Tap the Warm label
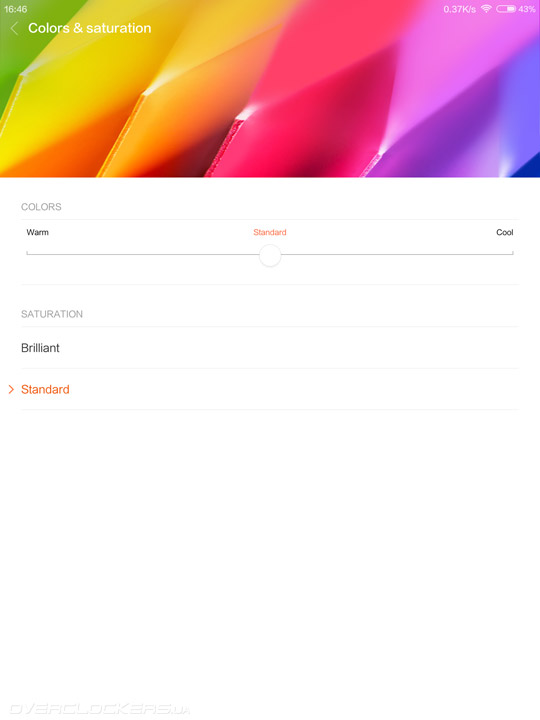Screen dimensions: 540x720 tap(37, 232)
